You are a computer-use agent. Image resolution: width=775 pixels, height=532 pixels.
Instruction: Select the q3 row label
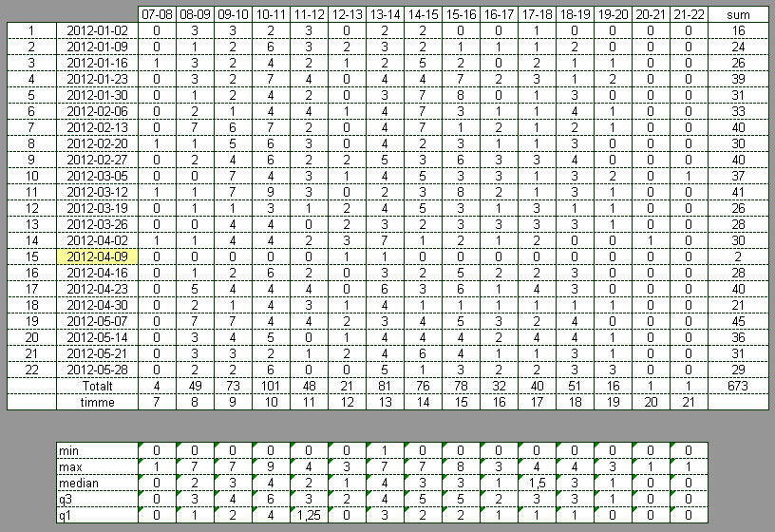pos(98,499)
